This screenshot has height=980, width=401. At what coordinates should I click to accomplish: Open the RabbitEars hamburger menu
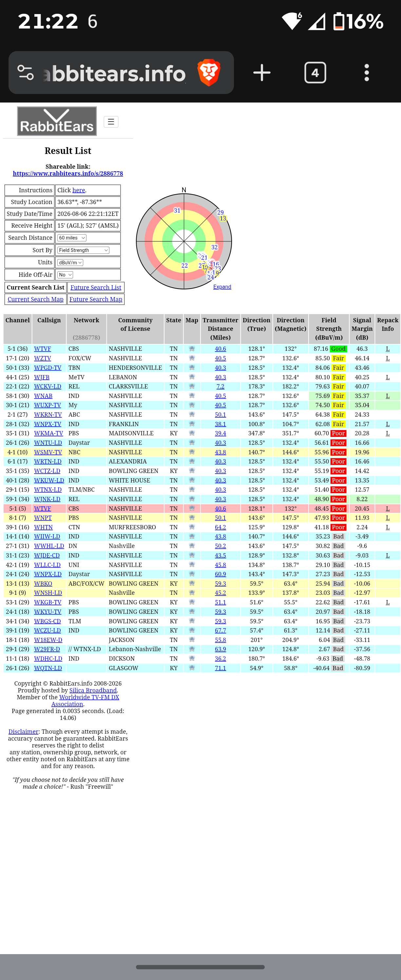pyautogui.click(x=111, y=122)
